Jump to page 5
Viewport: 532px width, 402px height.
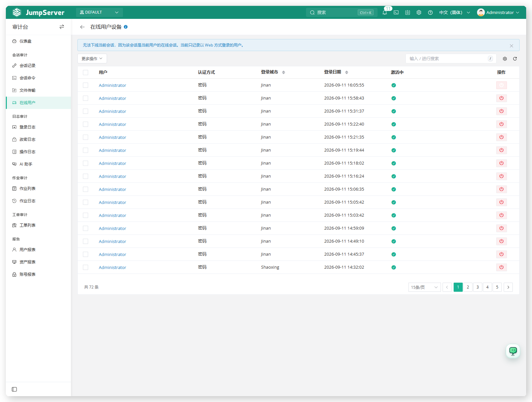(497, 287)
